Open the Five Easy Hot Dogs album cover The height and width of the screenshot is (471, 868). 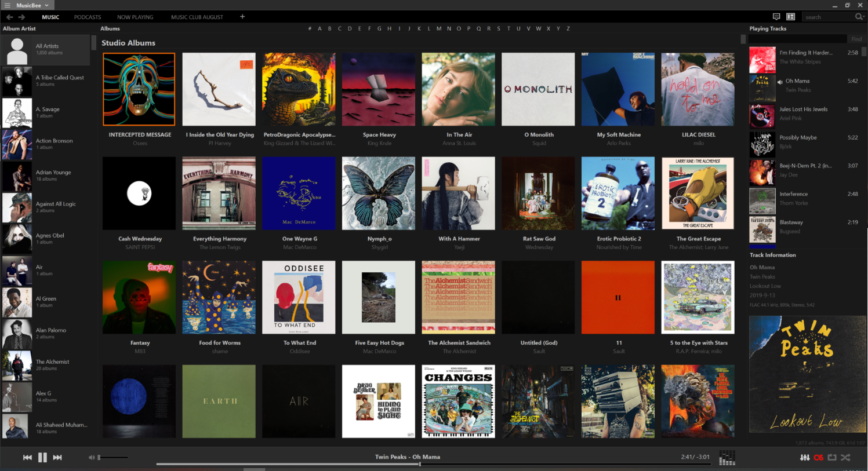pos(379,297)
